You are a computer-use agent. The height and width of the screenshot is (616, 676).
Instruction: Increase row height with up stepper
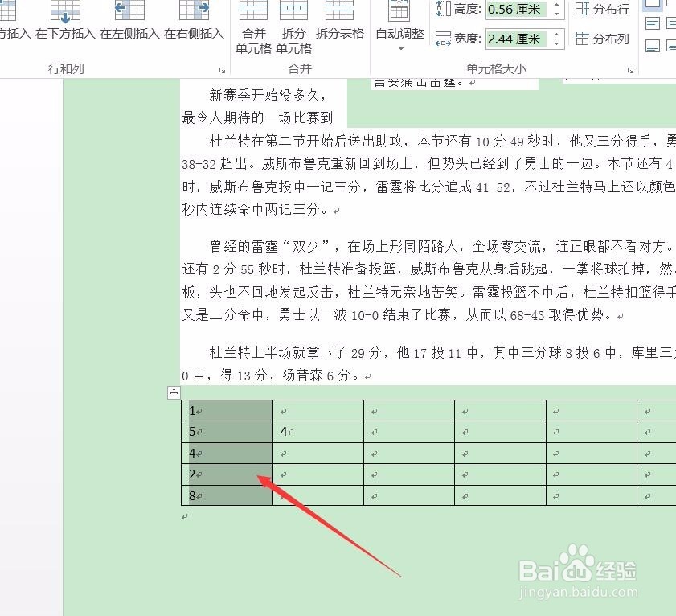(x=556, y=5)
